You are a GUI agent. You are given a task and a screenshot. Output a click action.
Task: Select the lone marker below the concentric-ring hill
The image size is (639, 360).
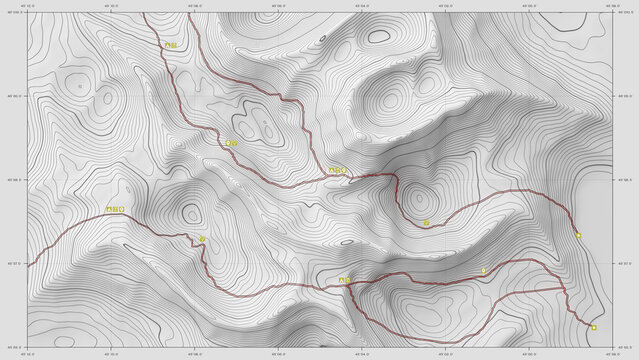[x=426, y=223]
